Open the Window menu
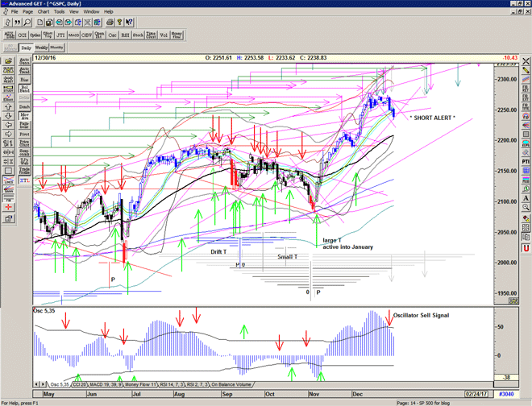532x406 pixels. pos(91,12)
